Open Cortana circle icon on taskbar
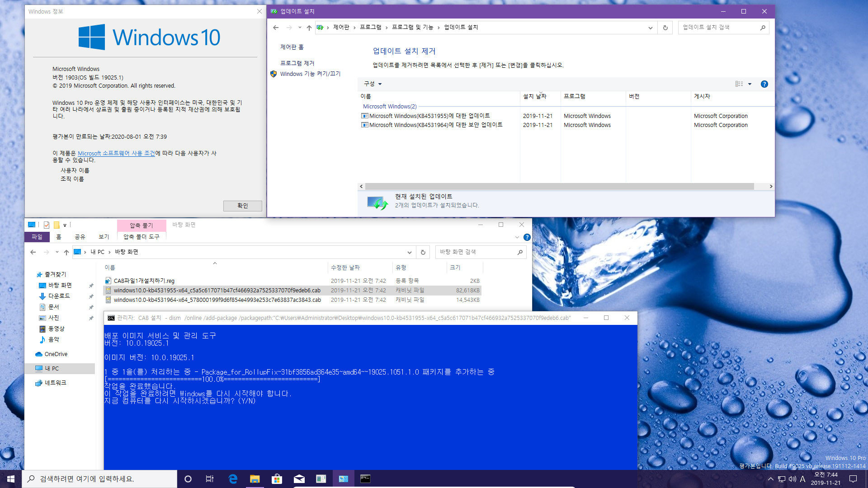Screen dimensions: 868x488 [x=188, y=479]
